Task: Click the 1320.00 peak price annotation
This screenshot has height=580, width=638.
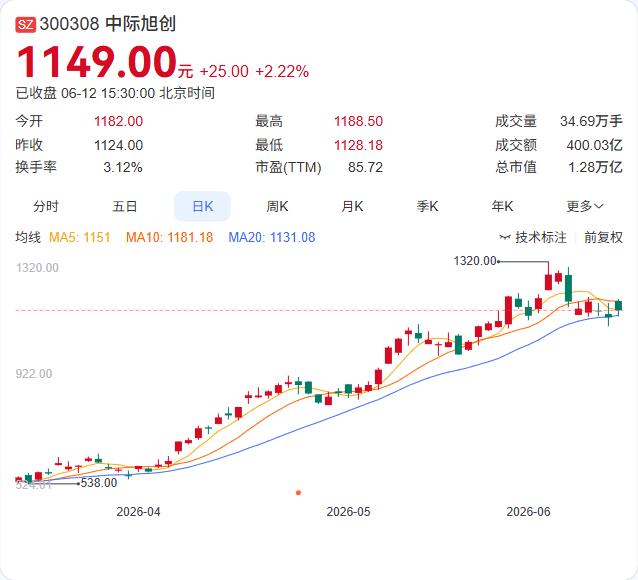Action: (x=475, y=261)
